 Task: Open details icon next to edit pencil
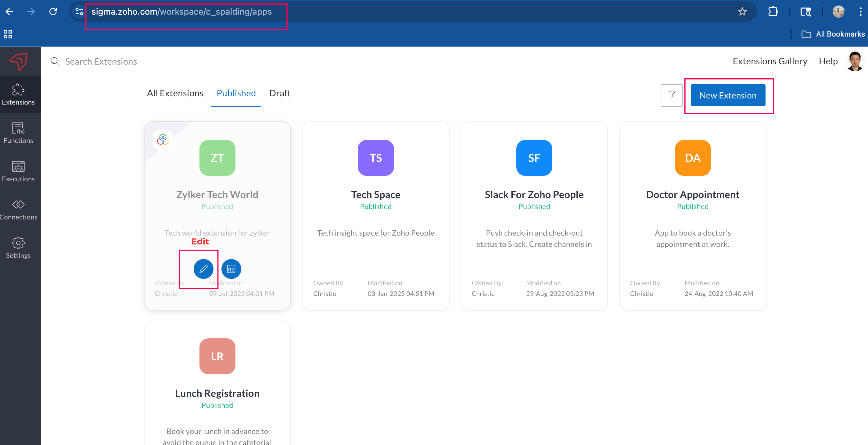pos(231,269)
